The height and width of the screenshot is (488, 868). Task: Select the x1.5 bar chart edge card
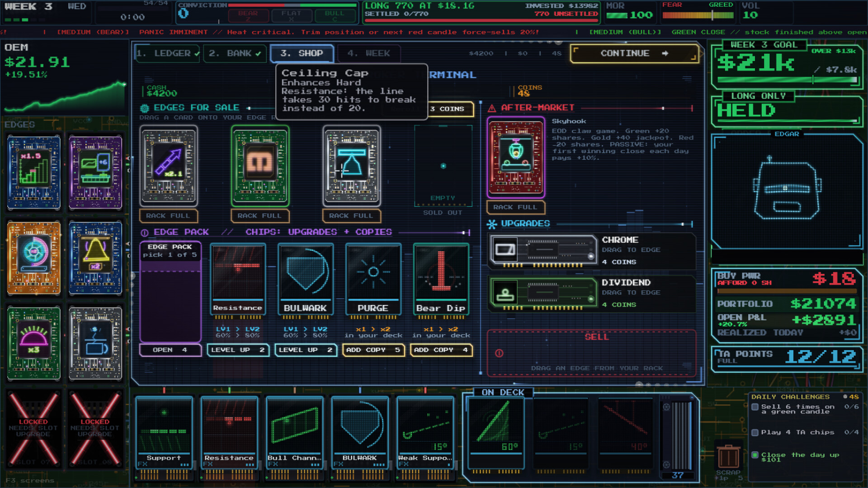[34, 173]
